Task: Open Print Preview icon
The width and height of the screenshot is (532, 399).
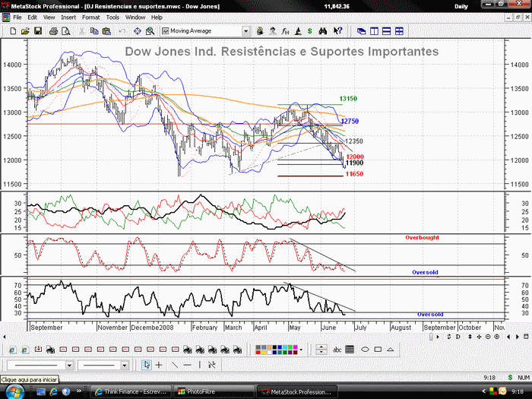Action: coord(66,31)
